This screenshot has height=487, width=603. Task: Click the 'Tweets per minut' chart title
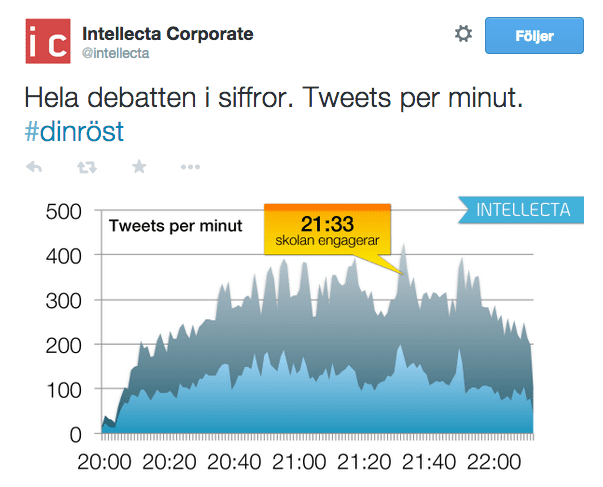coord(176,225)
